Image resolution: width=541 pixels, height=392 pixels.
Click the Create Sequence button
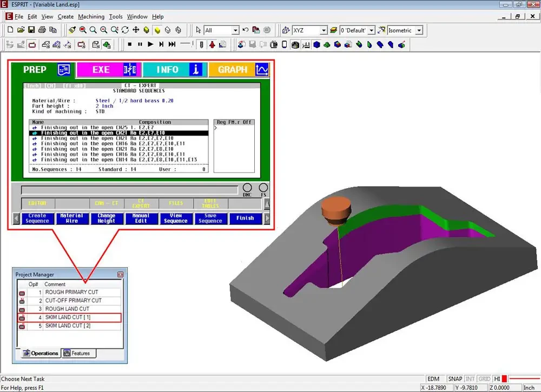37,218
